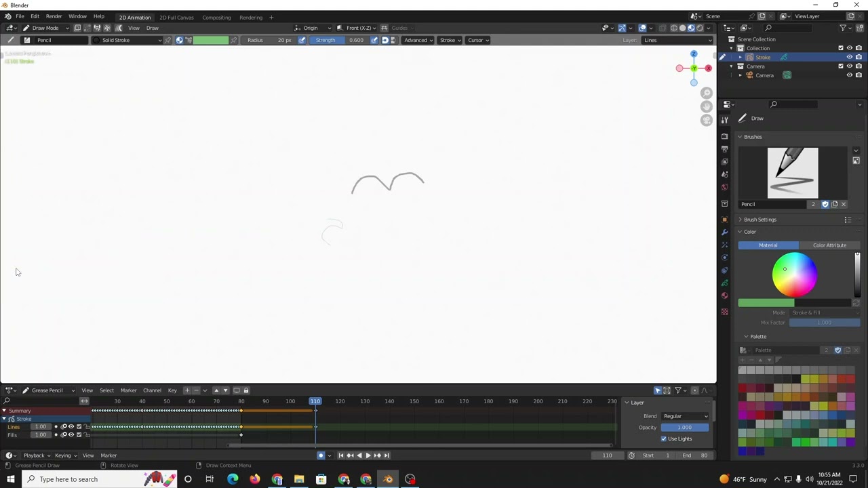868x488 pixels.
Task: Open the File menu
Action: pyautogui.click(x=20, y=16)
